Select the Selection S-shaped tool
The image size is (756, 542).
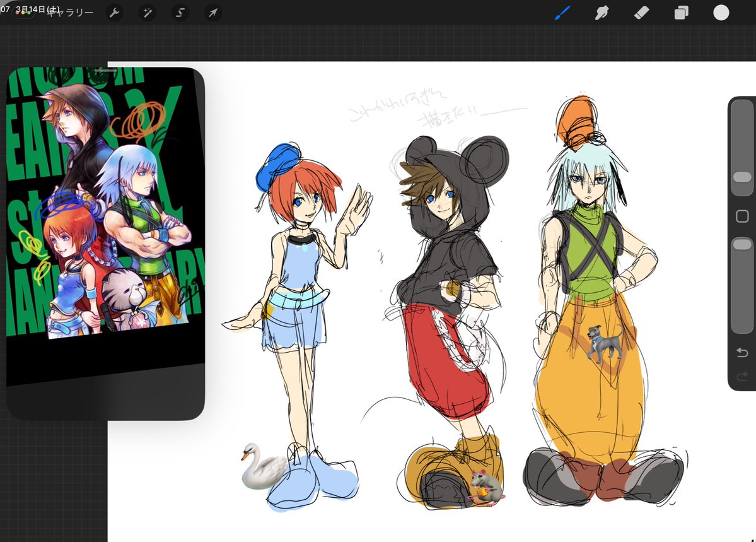tap(180, 13)
